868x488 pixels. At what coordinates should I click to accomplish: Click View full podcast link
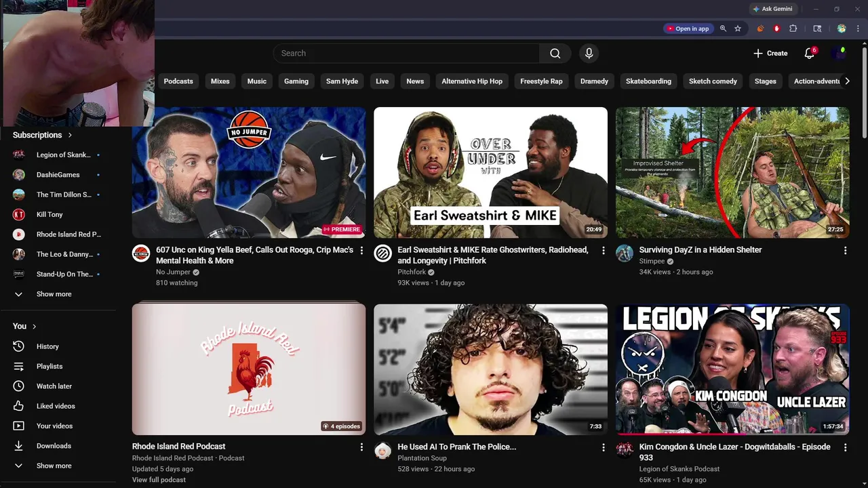click(159, 480)
